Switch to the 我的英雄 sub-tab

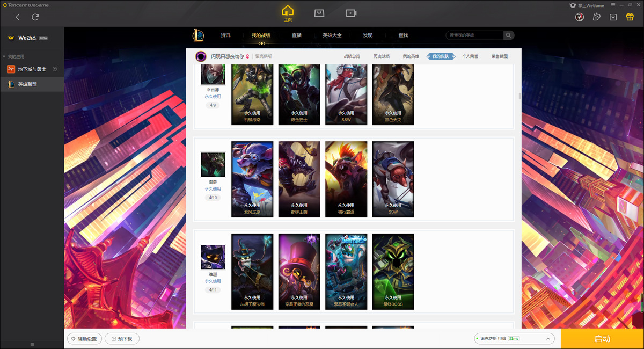coord(411,56)
